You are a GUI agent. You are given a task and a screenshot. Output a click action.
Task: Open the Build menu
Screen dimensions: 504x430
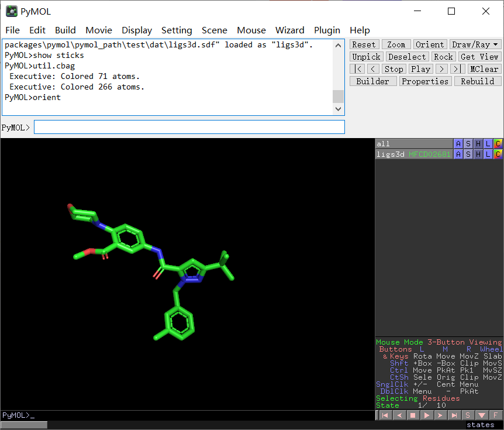click(x=65, y=30)
